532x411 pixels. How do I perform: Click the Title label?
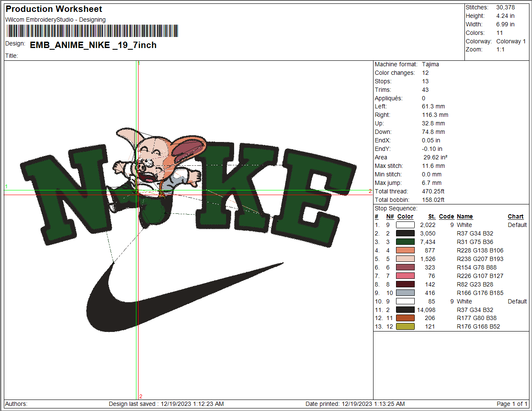click(11, 56)
